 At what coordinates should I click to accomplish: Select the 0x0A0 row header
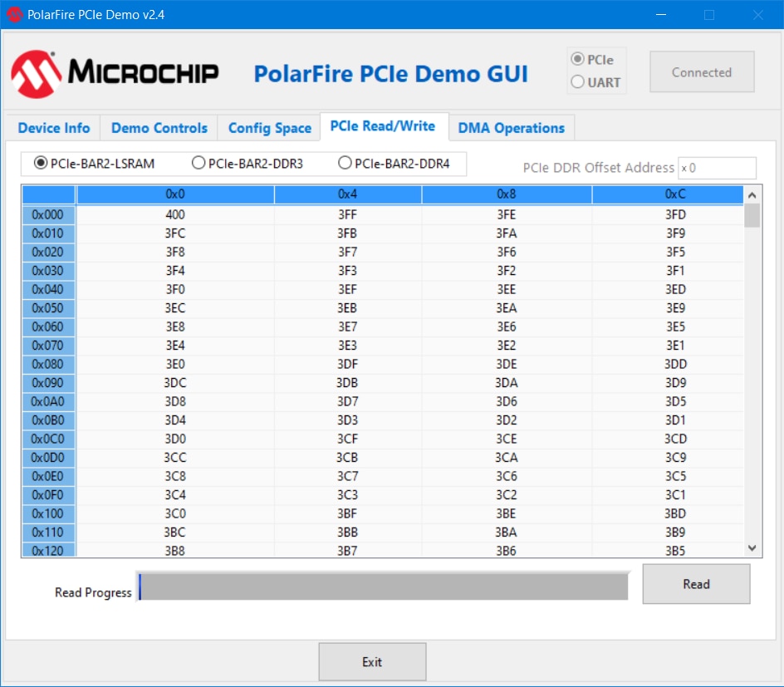tap(48, 401)
